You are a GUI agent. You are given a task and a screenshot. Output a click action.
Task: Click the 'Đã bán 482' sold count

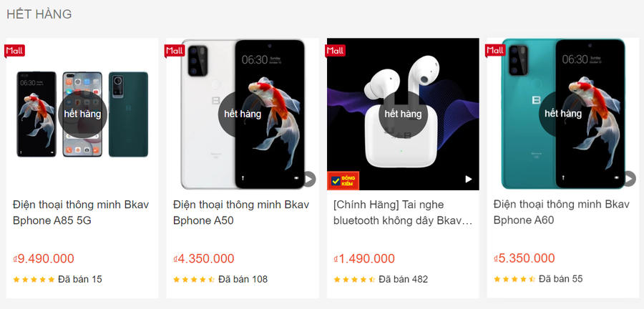pyautogui.click(x=404, y=280)
